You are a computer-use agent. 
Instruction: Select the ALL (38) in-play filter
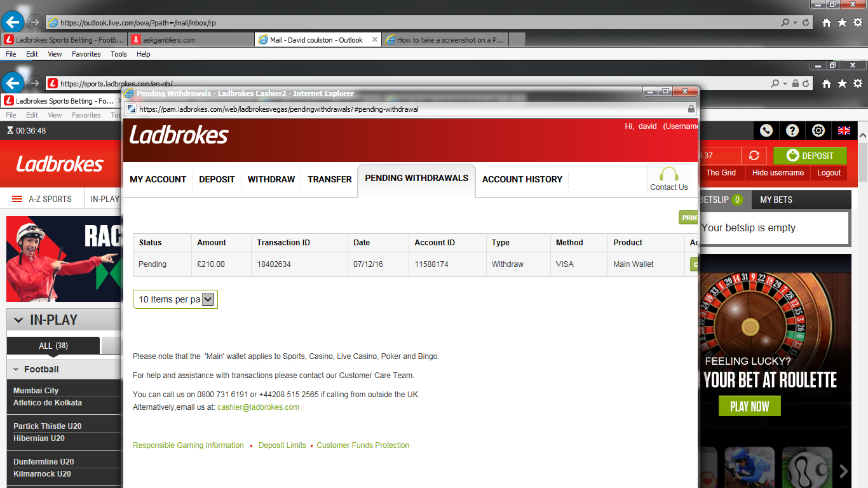[53, 346]
